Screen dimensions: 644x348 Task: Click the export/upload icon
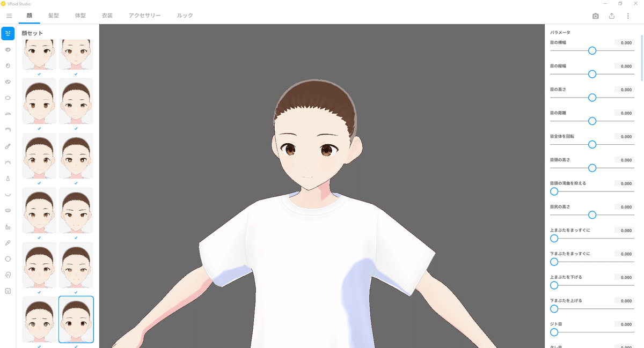coord(612,16)
